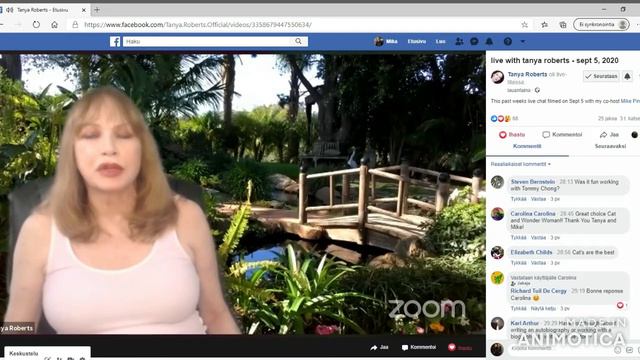Open Mike co-host link in description
The image size is (640, 360).
(630, 101)
